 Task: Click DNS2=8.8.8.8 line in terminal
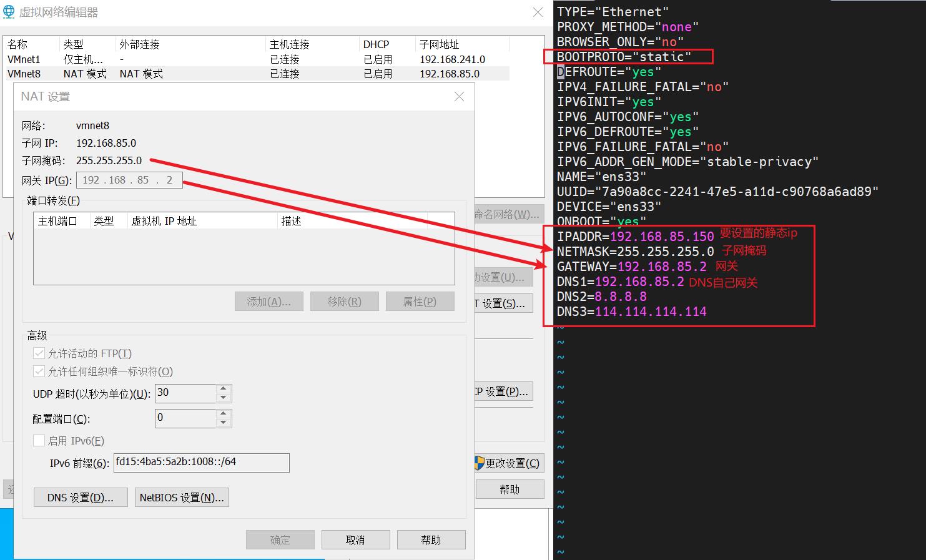click(601, 297)
